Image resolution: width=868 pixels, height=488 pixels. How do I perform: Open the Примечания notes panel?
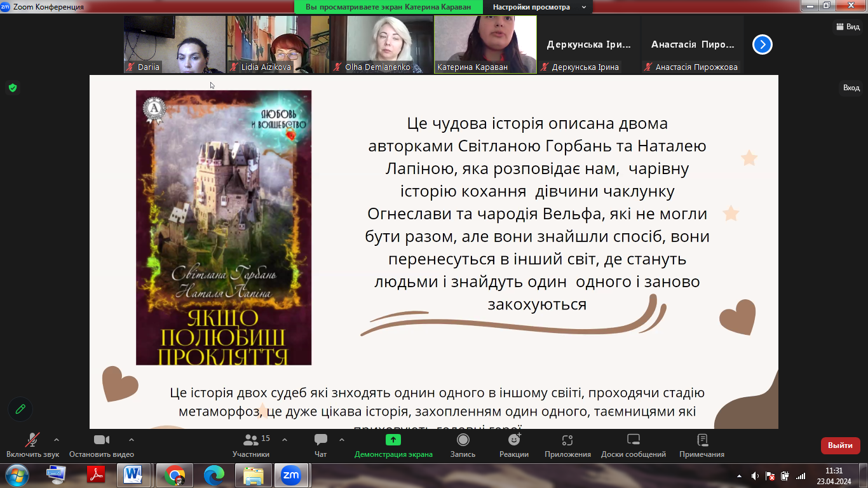pos(702,445)
